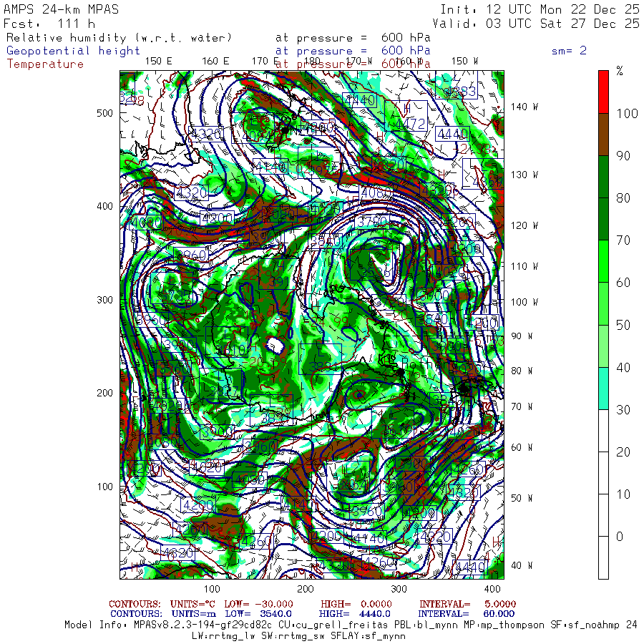The width and height of the screenshot is (644, 644).
Task: Click the '80 W' longitude label
Action: [522, 371]
